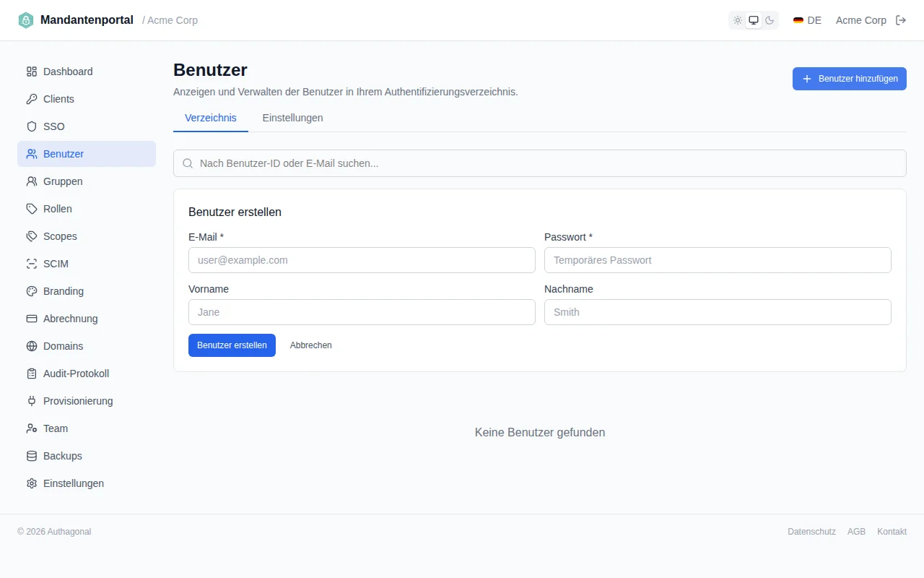Click the Branding palette icon
This screenshot has height=578, width=924.
pyautogui.click(x=32, y=291)
